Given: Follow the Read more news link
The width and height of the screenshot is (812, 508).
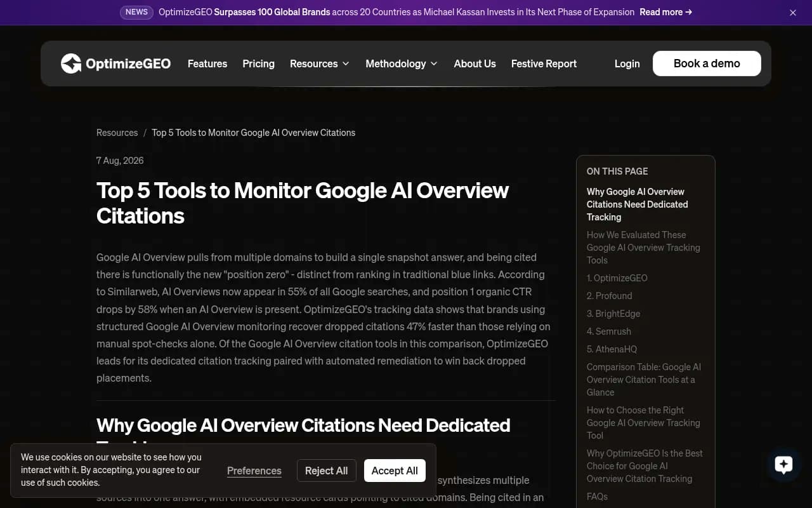Looking at the screenshot, I should tap(665, 12).
